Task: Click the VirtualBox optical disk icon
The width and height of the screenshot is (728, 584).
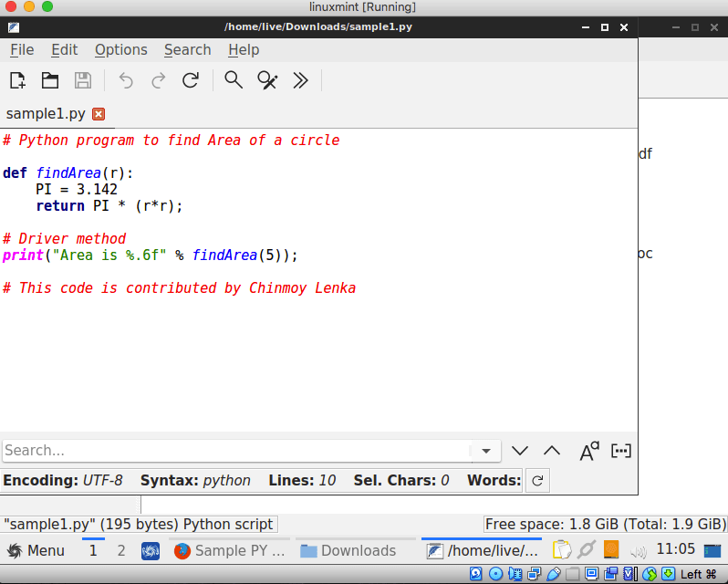Action: tap(495, 574)
